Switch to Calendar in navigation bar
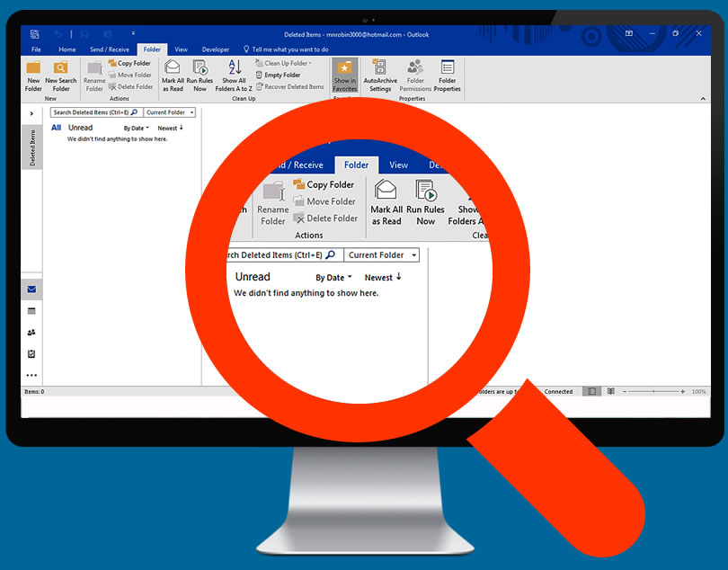728x570 pixels. pyautogui.click(x=31, y=311)
